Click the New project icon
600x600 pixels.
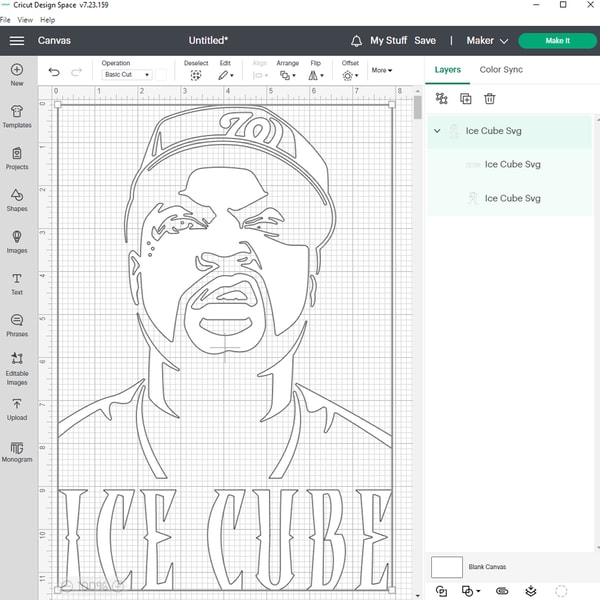(17, 70)
